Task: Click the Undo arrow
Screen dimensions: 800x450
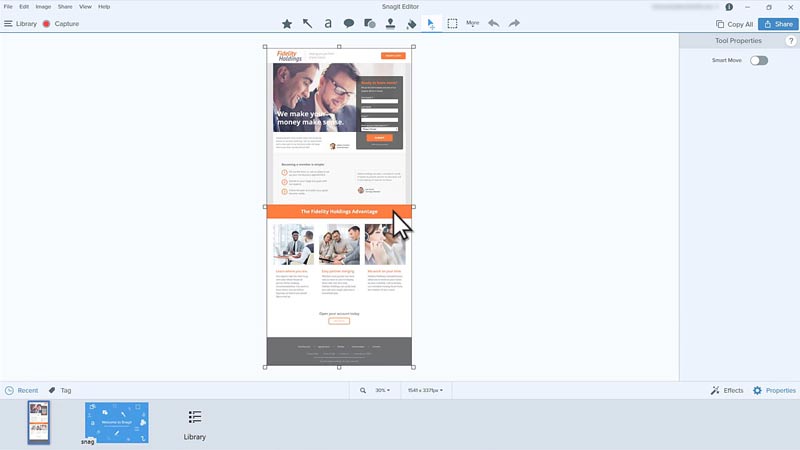Action: click(x=493, y=23)
